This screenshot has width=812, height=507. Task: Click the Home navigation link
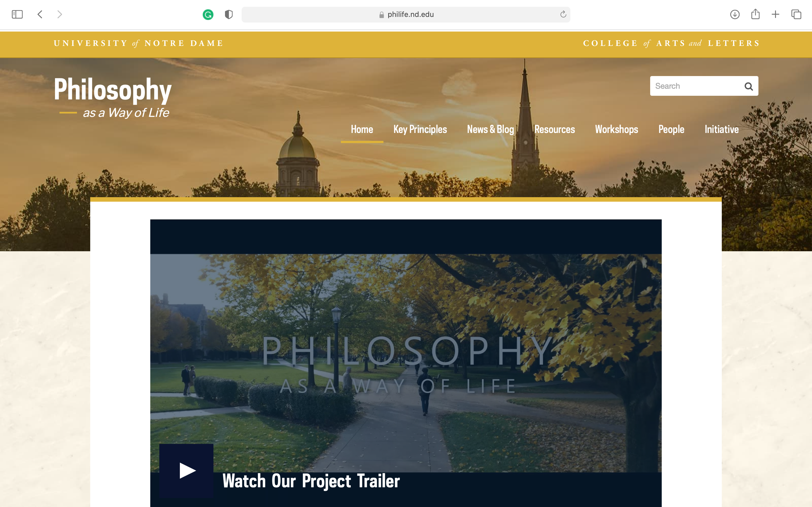coord(362,129)
